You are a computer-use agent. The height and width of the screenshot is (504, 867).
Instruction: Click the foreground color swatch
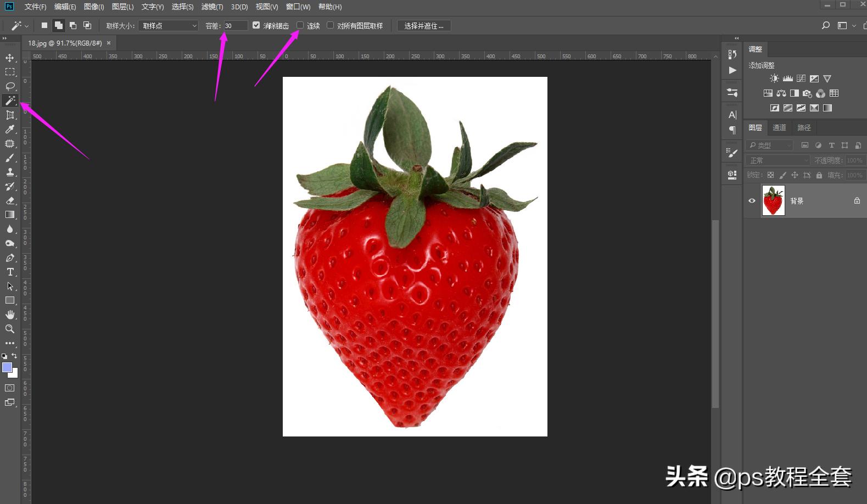[7, 367]
